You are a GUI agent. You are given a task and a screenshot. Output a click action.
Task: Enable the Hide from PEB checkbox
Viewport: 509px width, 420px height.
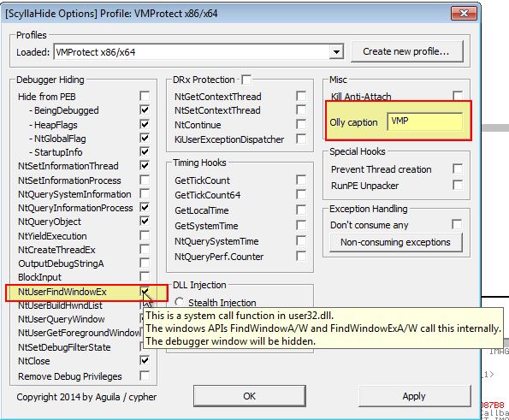point(145,96)
